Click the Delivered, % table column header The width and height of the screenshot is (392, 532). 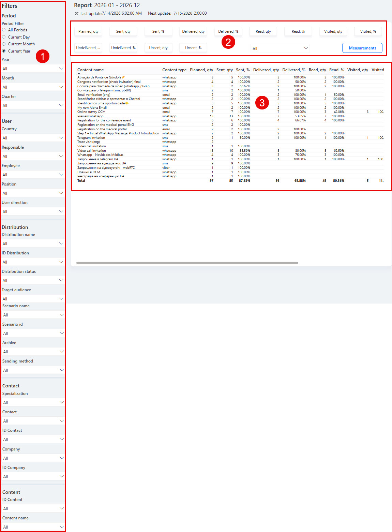(294, 70)
